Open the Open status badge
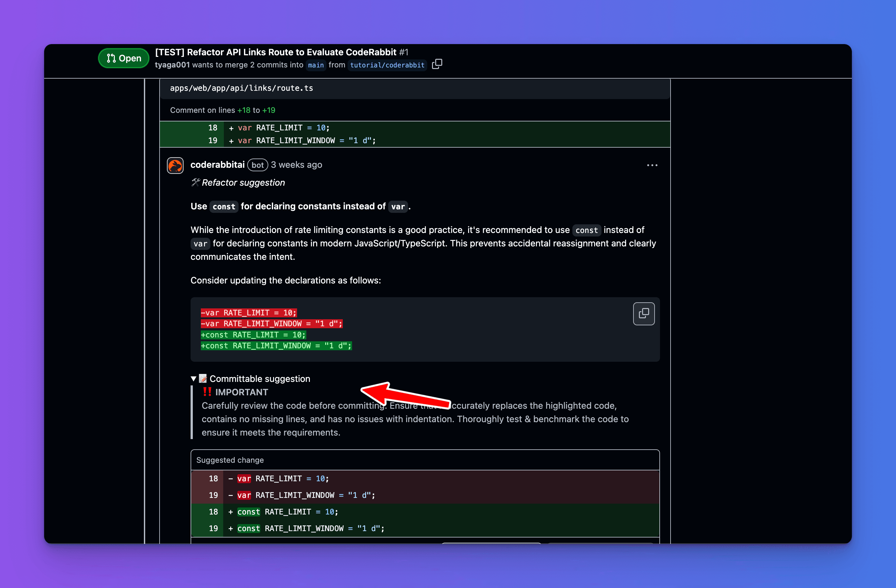 123,58
